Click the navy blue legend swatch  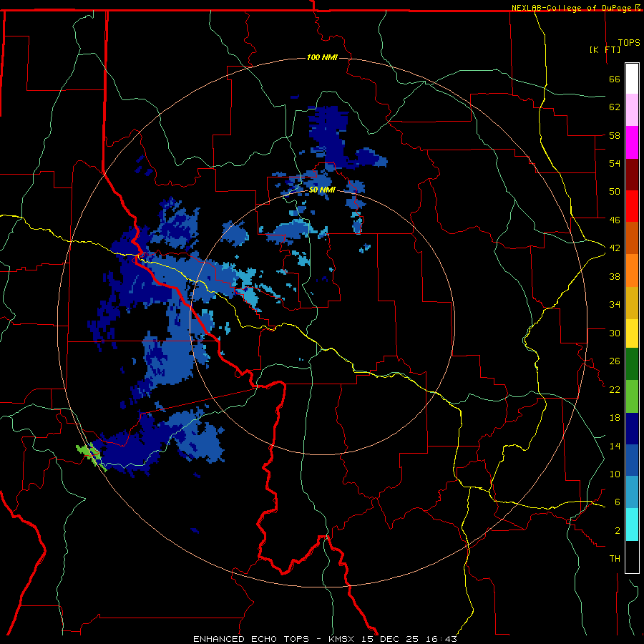pyautogui.click(x=632, y=429)
